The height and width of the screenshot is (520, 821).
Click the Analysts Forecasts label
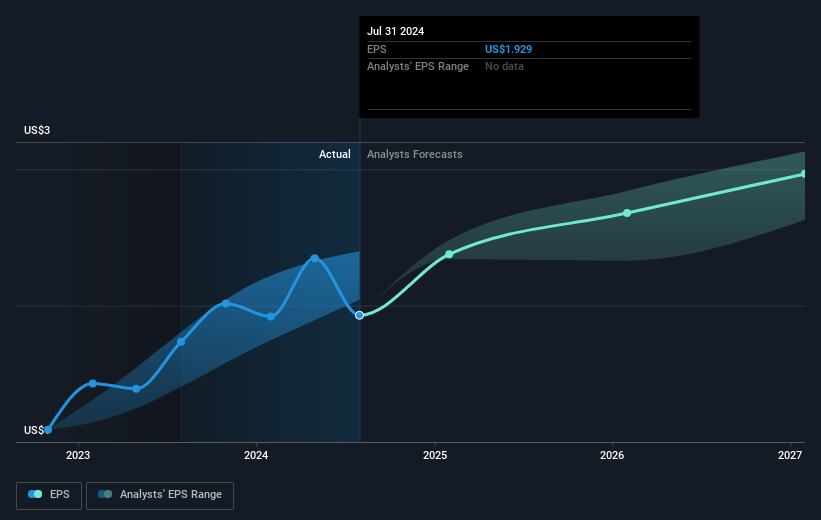click(x=415, y=154)
